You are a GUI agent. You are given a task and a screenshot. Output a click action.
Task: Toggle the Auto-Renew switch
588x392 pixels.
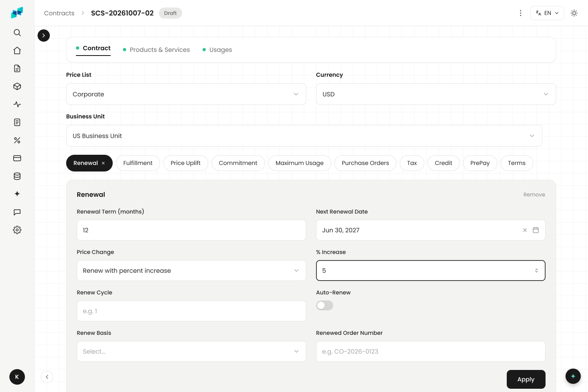[325, 305]
